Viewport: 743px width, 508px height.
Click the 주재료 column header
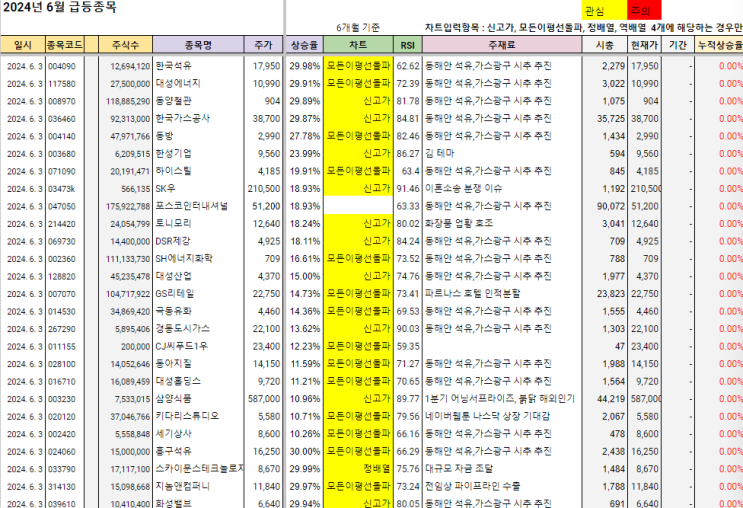coord(502,45)
